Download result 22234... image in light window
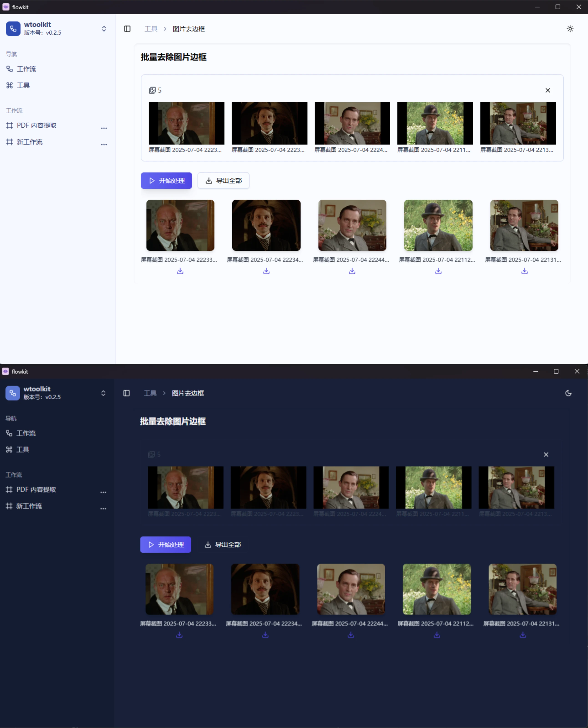Viewport: 588px width, 728px height. coord(266,271)
